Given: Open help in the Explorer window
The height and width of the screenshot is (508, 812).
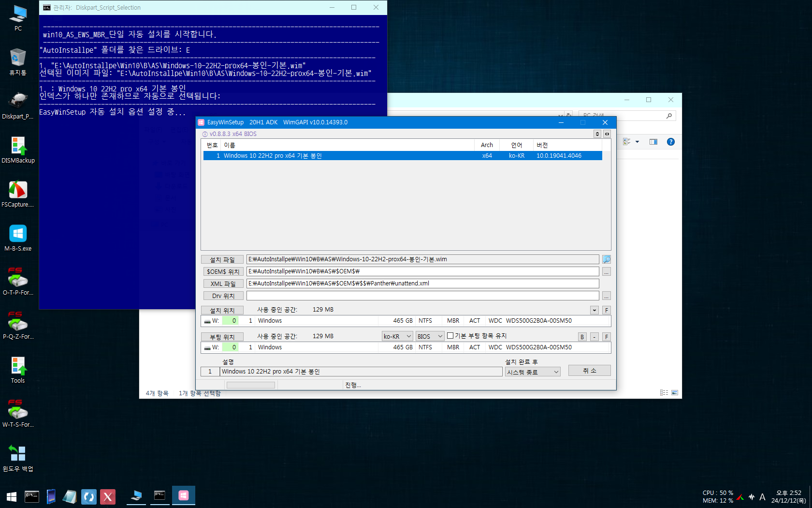Looking at the screenshot, I should 671,142.
